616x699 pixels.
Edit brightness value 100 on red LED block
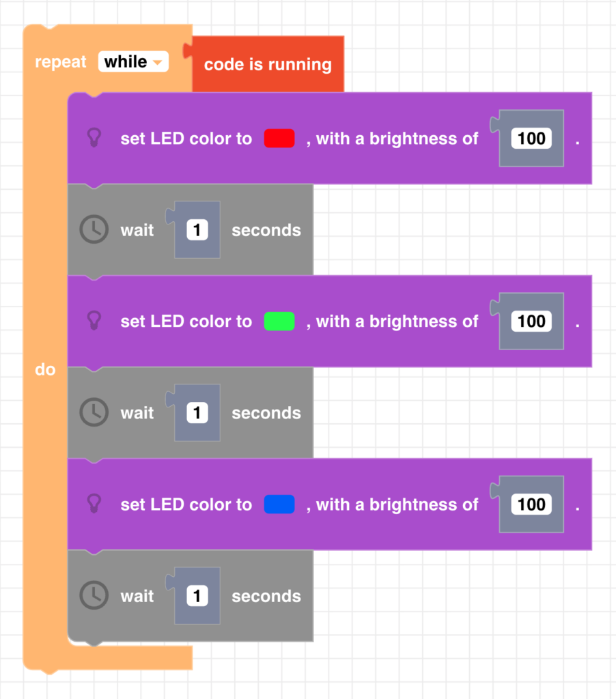point(531,139)
